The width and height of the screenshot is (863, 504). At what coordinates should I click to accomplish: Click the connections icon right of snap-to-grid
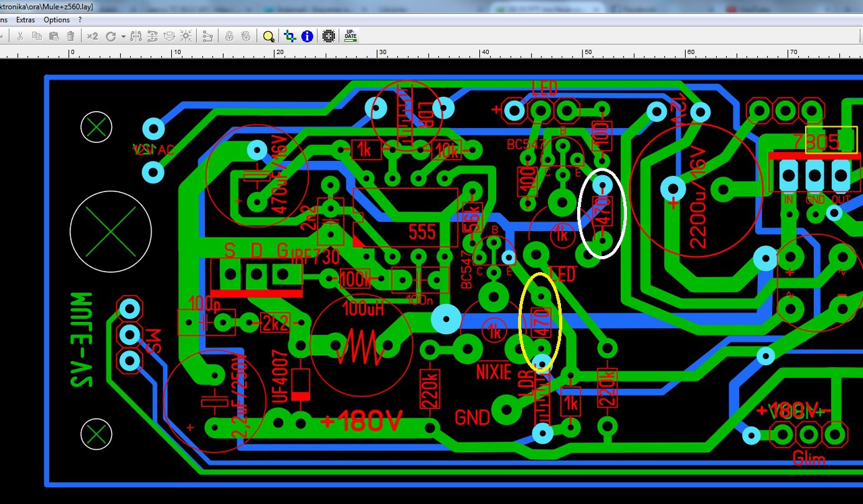pyautogui.click(x=208, y=36)
